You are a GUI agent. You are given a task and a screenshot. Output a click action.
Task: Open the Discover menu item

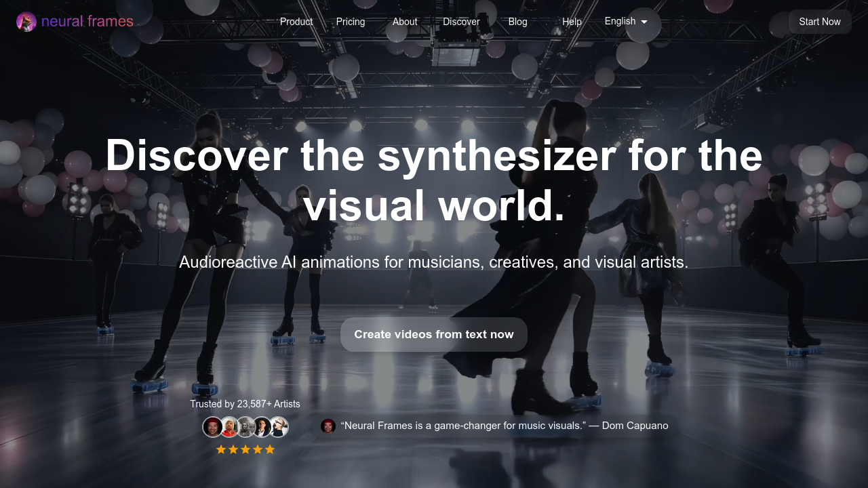pyautogui.click(x=461, y=22)
